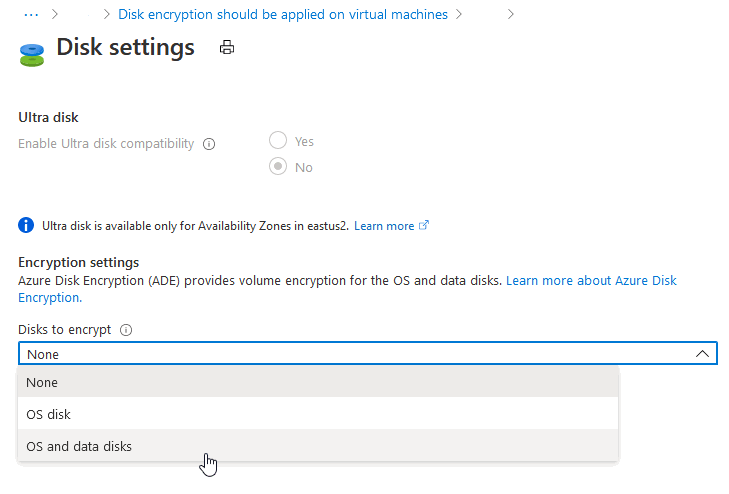Click the external link icon after Learn more

pyautogui.click(x=424, y=226)
